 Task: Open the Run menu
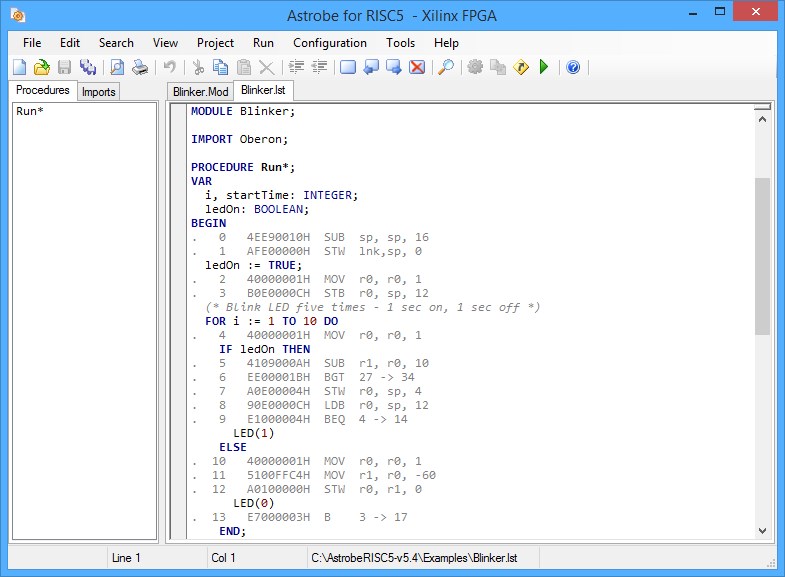(x=263, y=43)
